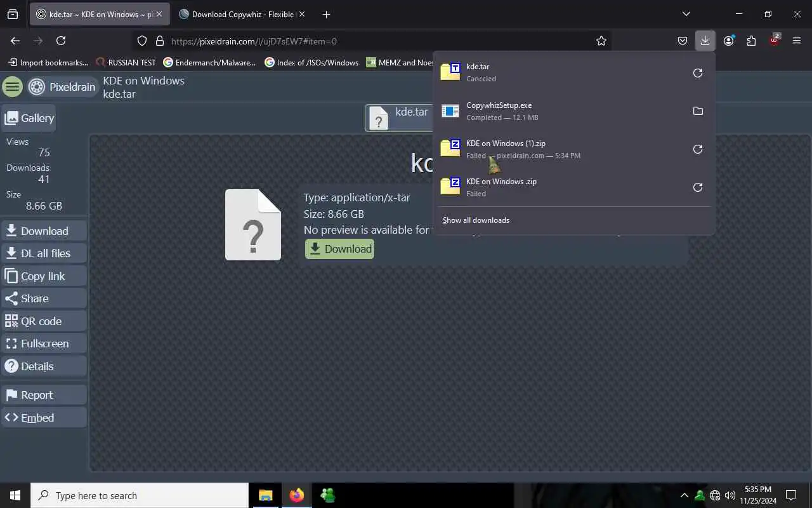Show all downloads

[476, 220]
